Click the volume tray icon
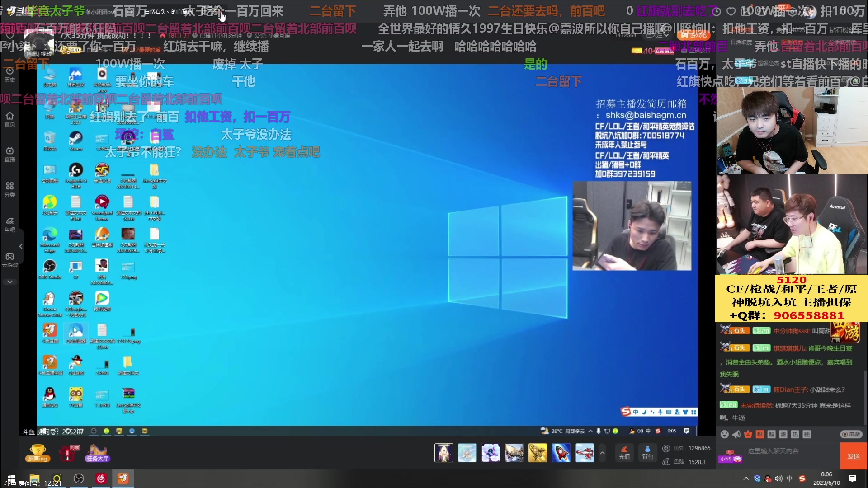The height and width of the screenshot is (488, 868). click(x=778, y=479)
